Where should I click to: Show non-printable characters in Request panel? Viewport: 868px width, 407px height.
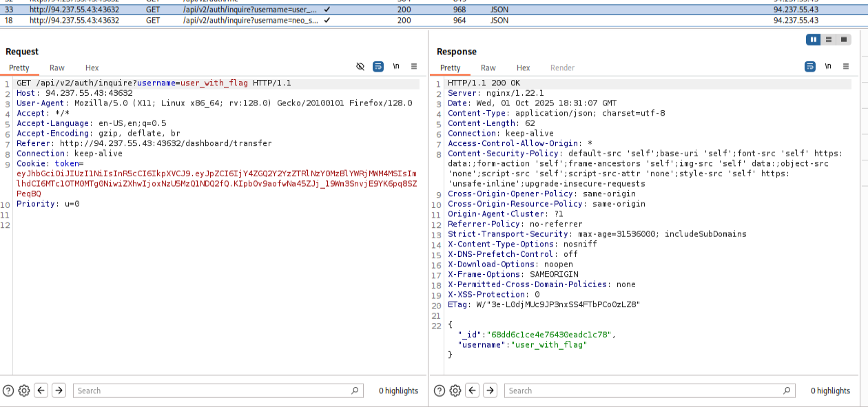tap(396, 67)
